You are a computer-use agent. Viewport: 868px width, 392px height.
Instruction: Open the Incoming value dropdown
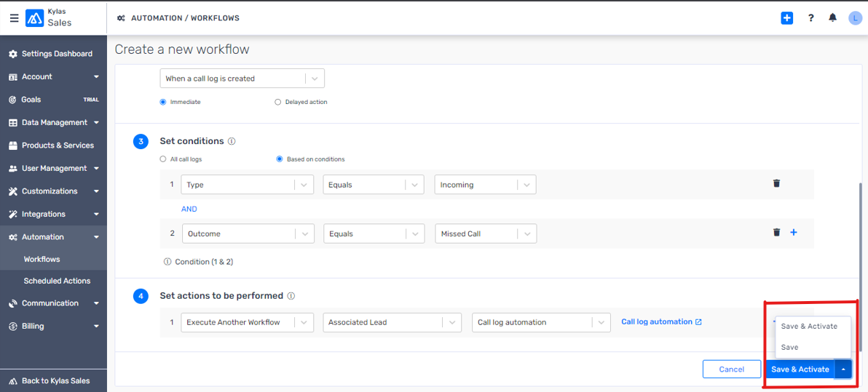coord(485,185)
